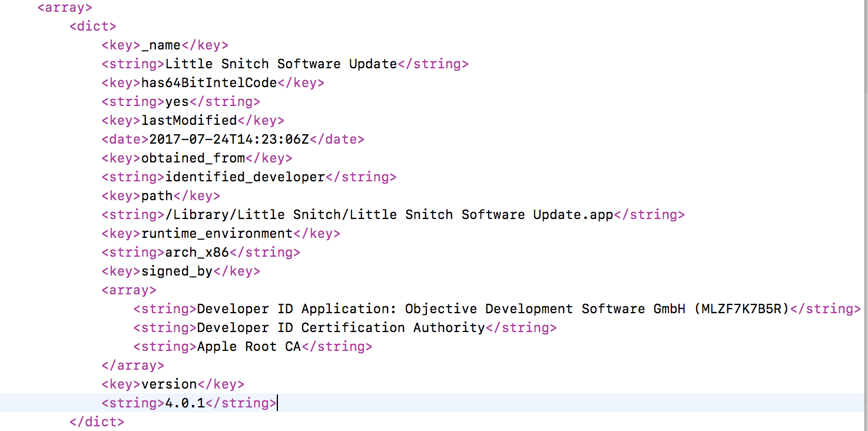
Task: Click the date value 2017-07-24T14:23:06Z
Action: point(229,140)
